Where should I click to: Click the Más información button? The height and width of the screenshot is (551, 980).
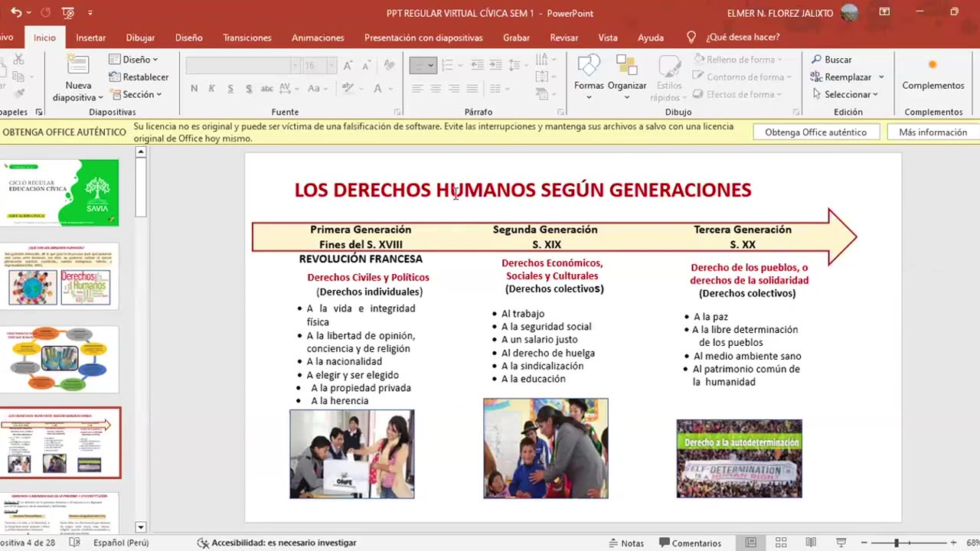[x=933, y=132]
